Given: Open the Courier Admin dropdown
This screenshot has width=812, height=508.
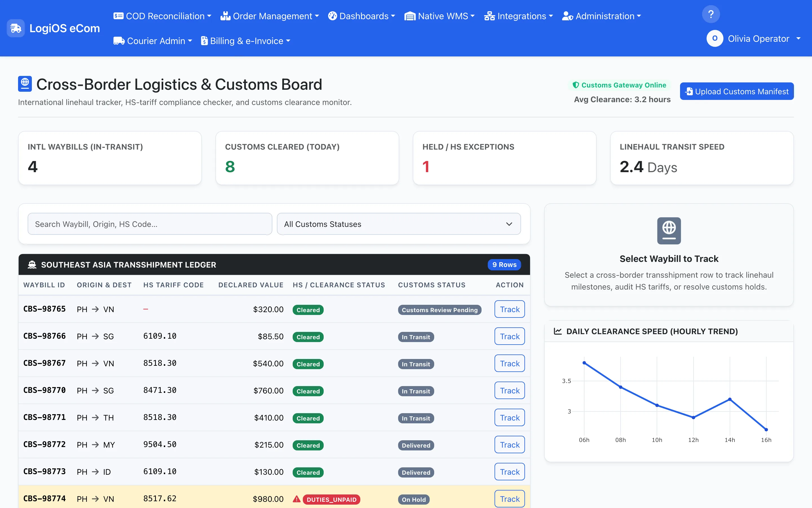Looking at the screenshot, I should point(153,41).
